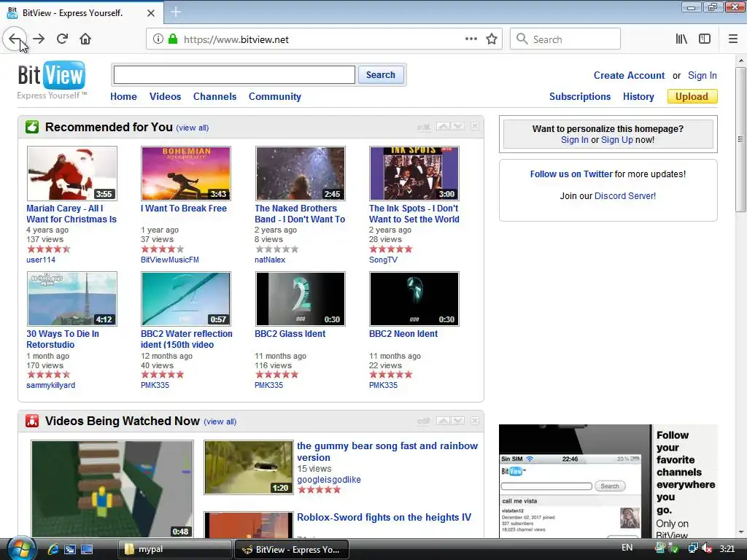Open Follow us on Twitter link

click(x=571, y=174)
